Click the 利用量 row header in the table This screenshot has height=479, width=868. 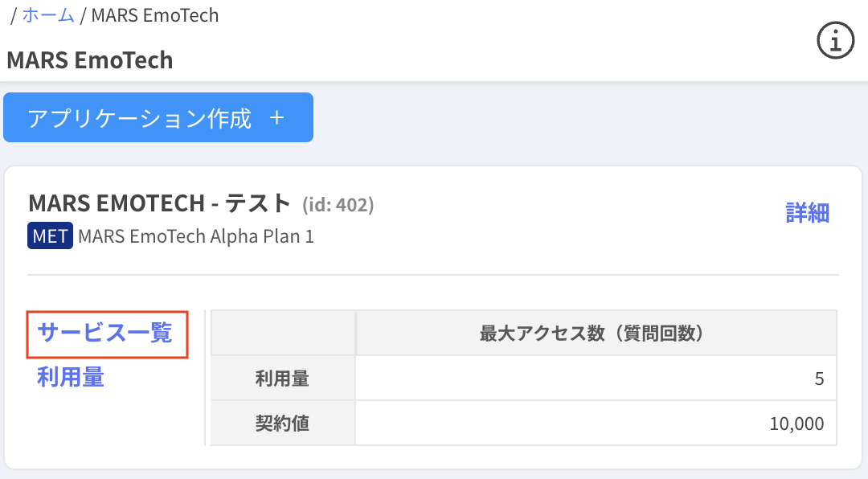(282, 379)
